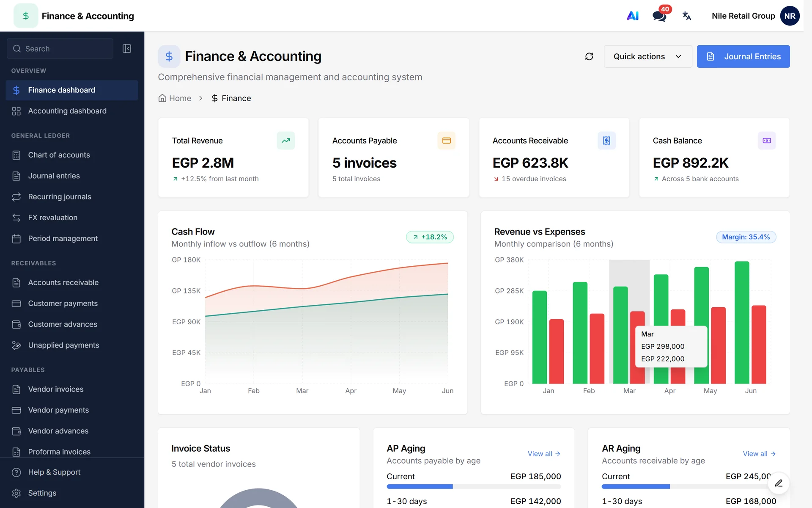This screenshot has width=812, height=508.
Task: Open Accounts receivable in sidebar
Action: pyautogui.click(x=72, y=282)
